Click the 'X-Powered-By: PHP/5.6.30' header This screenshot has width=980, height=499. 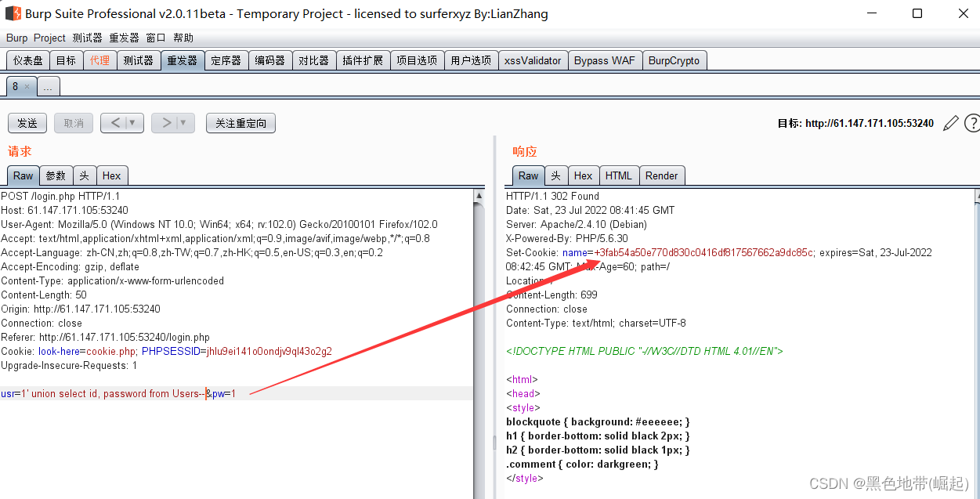(566, 238)
